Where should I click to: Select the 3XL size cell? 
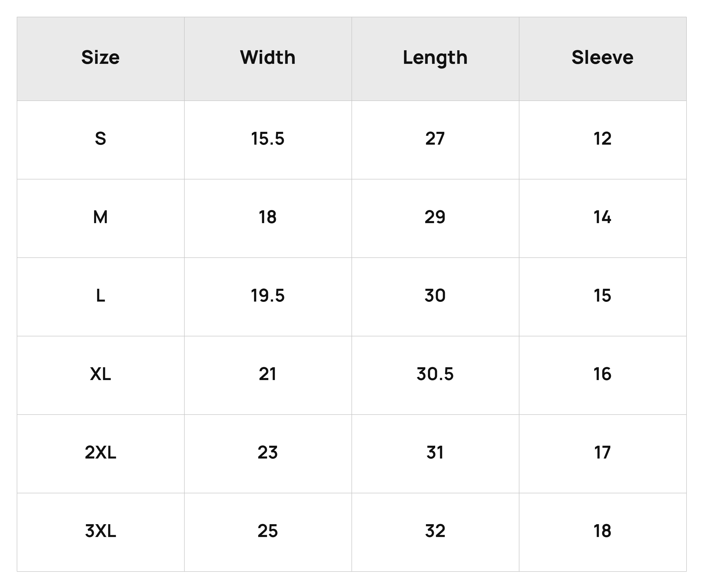pyautogui.click(x=100, y=532)
